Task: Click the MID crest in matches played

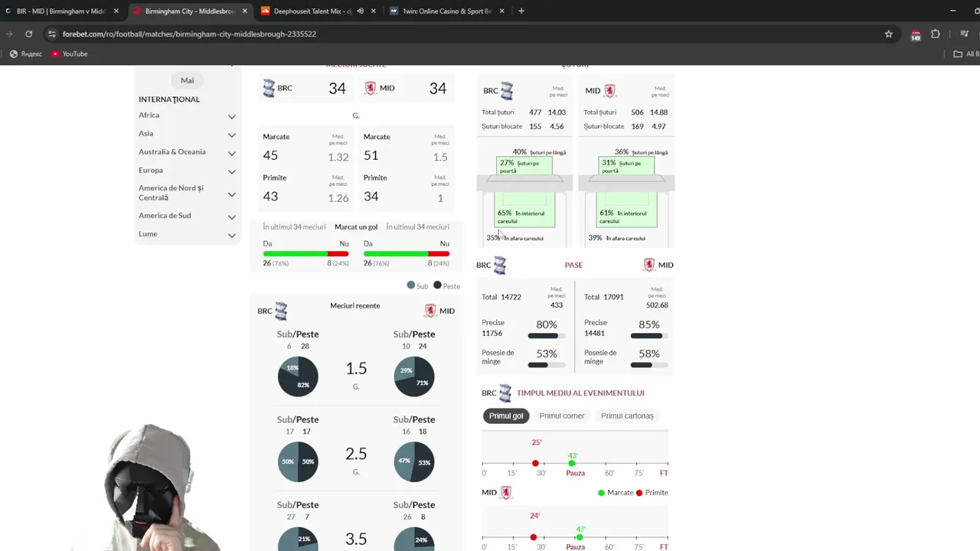Action: point(371,88)
